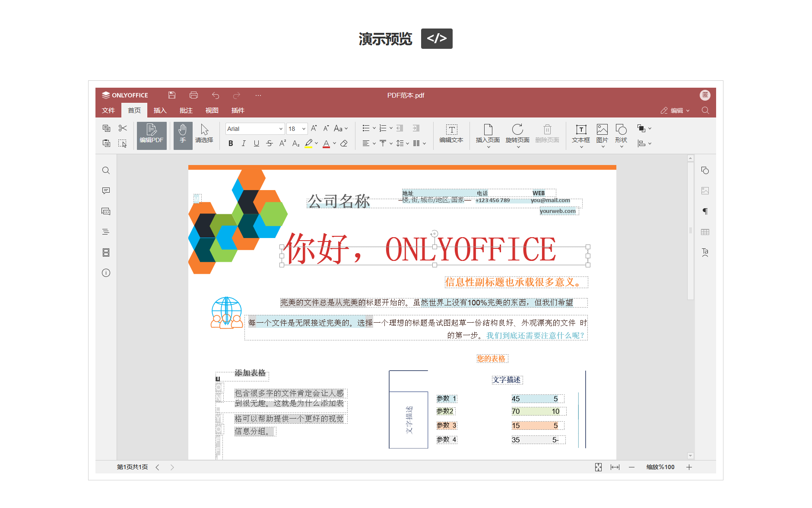Toggle underline formatting
Image resolution: width=812 pixels, height=508 pixels.
257,143
